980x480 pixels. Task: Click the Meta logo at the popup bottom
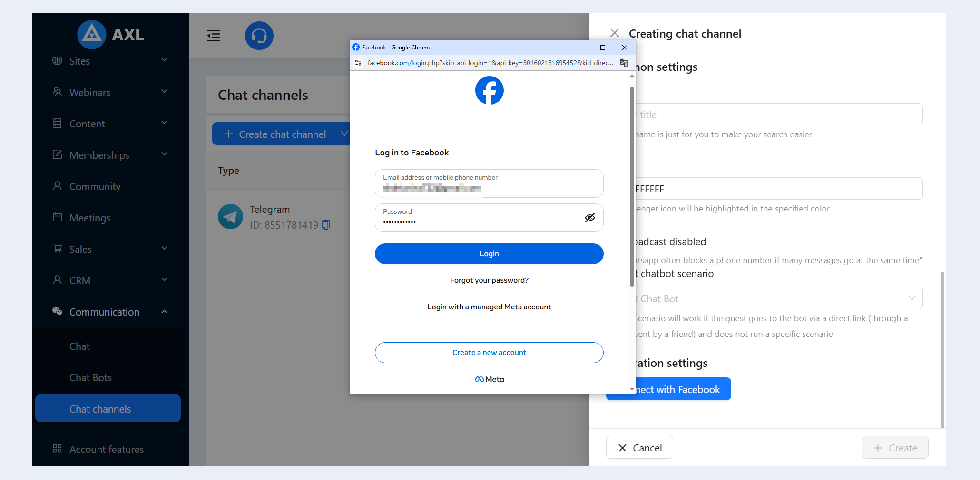(489, 379)
